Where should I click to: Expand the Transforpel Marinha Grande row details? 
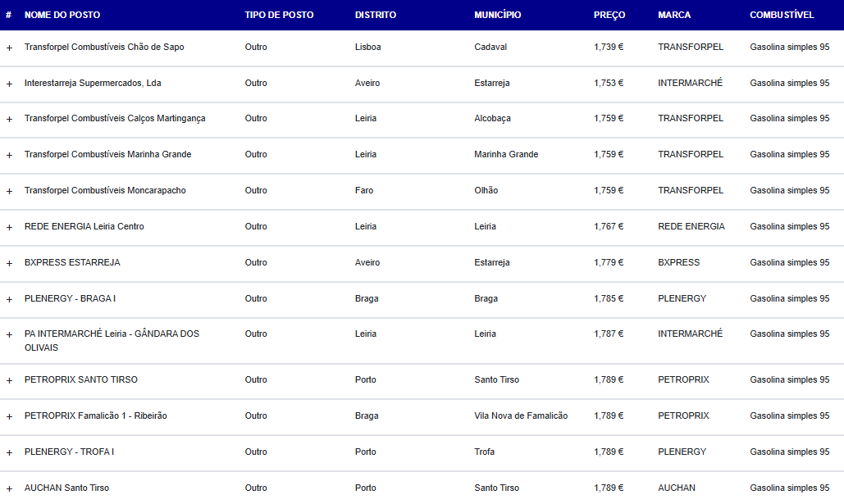coord(9,156)
